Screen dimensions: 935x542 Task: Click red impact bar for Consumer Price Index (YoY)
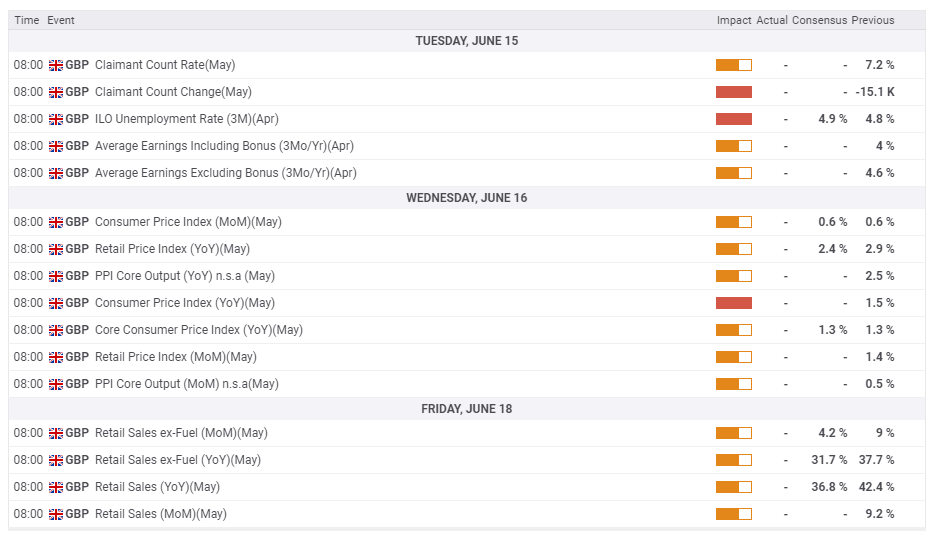(733, 303)
